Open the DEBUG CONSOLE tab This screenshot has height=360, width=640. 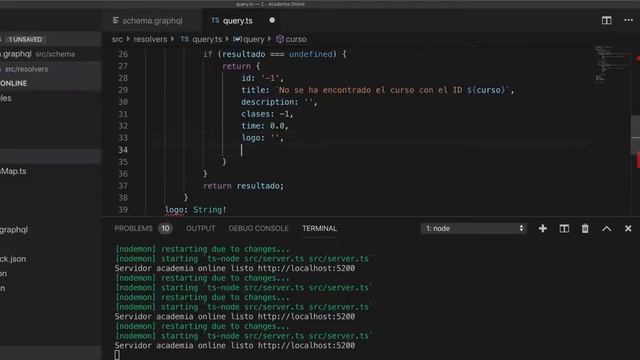[258, 228]
